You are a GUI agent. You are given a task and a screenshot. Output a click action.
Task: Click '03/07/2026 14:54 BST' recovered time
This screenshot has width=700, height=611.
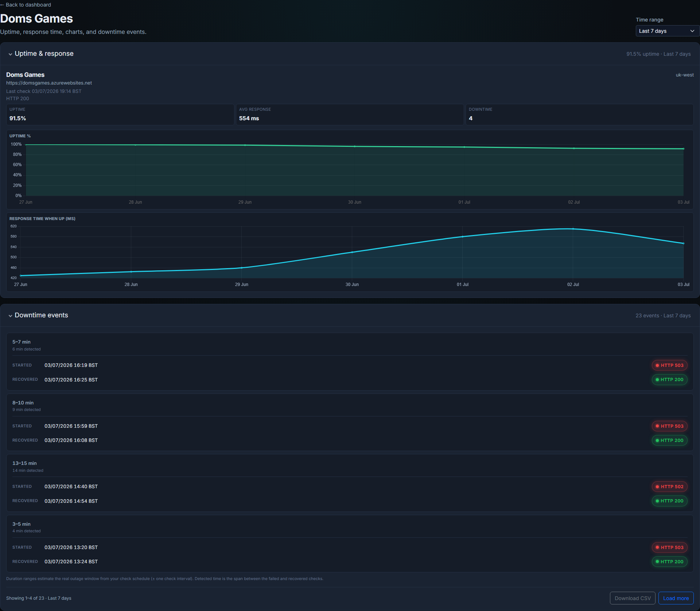click(x=71, y=501)
